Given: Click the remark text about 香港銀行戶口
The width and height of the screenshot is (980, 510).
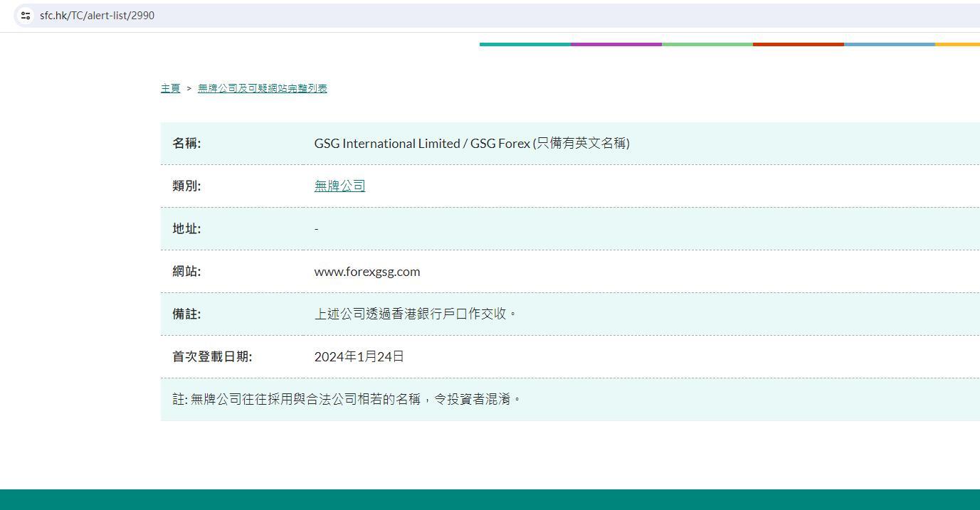Looking at the screenshot, I should tap(415, 314).
